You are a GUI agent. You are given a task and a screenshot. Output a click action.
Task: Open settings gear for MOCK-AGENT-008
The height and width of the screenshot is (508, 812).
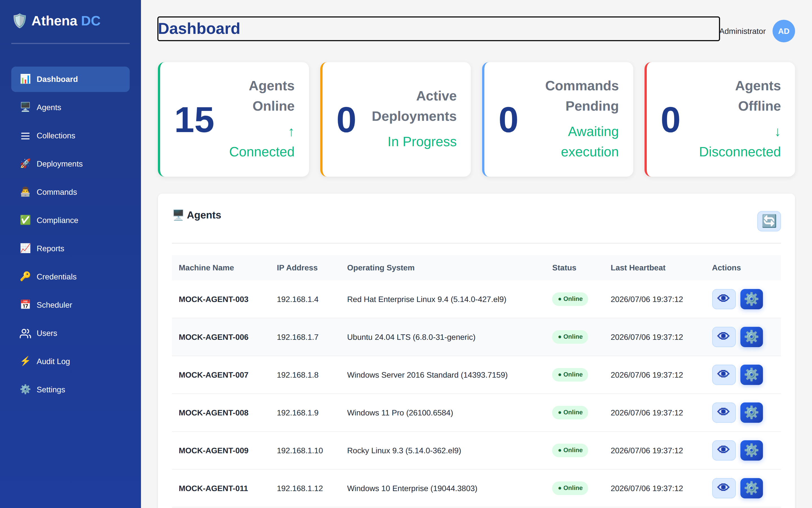[752, 413]
